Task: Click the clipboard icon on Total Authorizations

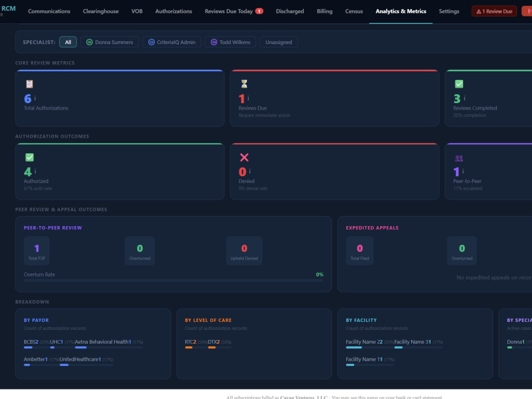Action: (29, 84)
